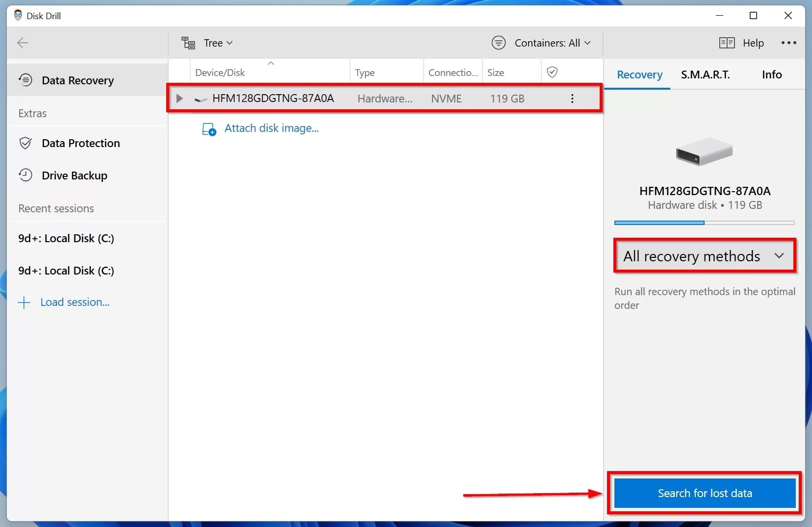Switch to the Recovery tab
The height and width of the screenshot is (527, 812).
pos(639,75)
